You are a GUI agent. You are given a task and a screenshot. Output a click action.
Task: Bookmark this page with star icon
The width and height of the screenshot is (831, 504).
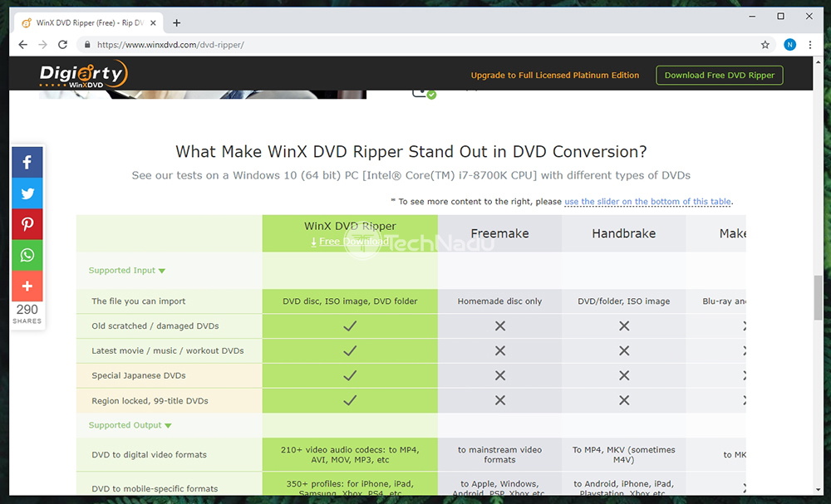(x=765, y=45)
